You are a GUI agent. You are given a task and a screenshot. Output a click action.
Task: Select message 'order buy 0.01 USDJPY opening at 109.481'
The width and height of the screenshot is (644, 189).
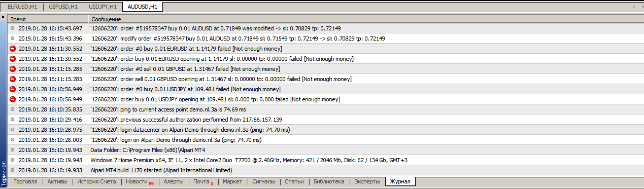[215, 99]
